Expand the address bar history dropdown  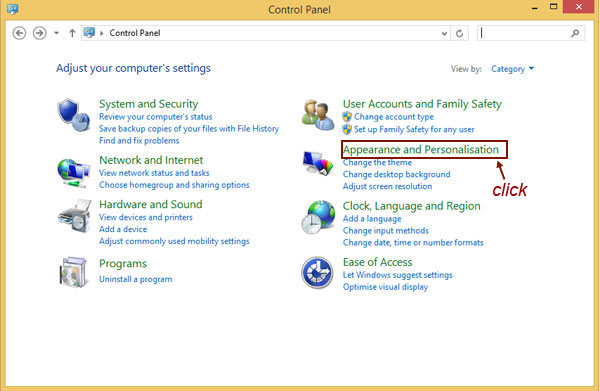pyautogui.click(x=444, y=34)
